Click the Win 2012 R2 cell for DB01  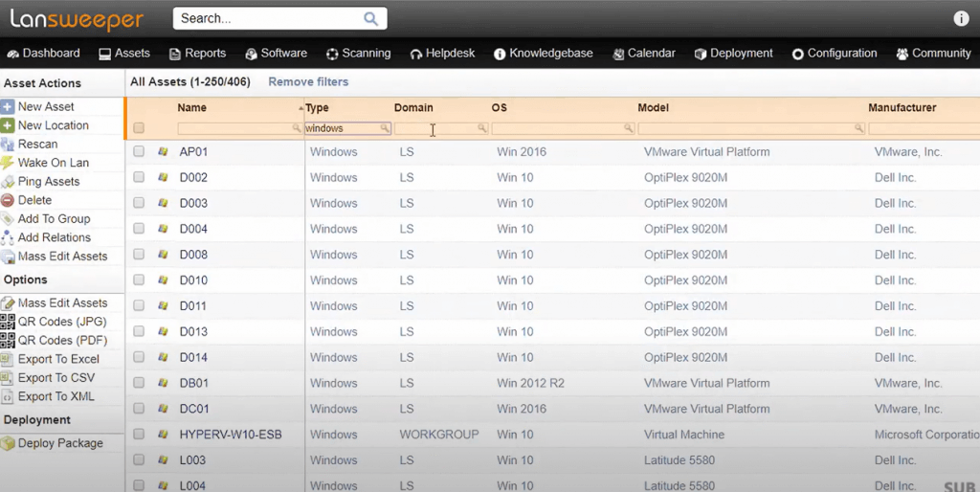point(530,383)
